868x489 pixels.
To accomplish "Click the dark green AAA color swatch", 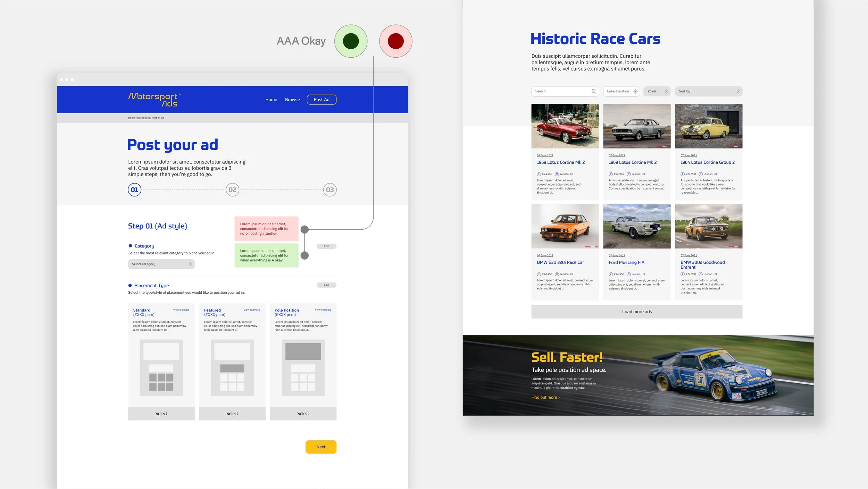I will tap(351, 41).
